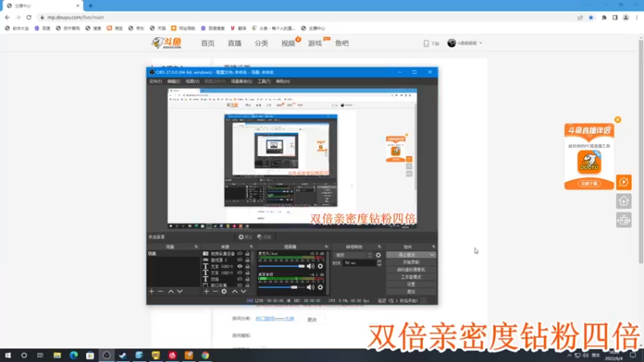Open source properties gear in Sources panel
The height and width of the screenshot is (362, 644).
tap(225, 291)
